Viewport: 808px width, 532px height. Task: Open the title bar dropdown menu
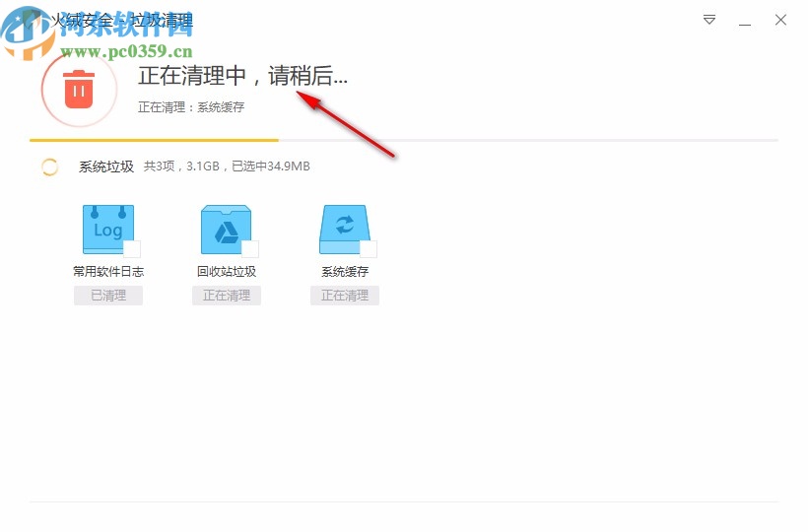709,20
